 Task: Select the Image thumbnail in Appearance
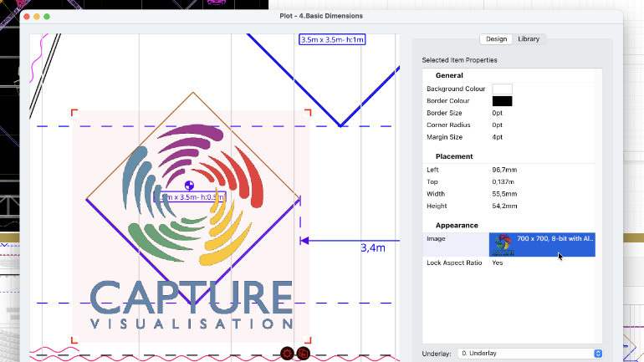[x=503, y=244]
